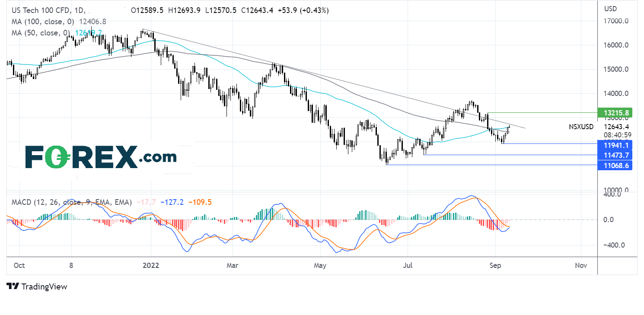Click the 14000.0 price axis value
Screen dimensions: 644x315
pyautogui.click(x=615, y=94)
